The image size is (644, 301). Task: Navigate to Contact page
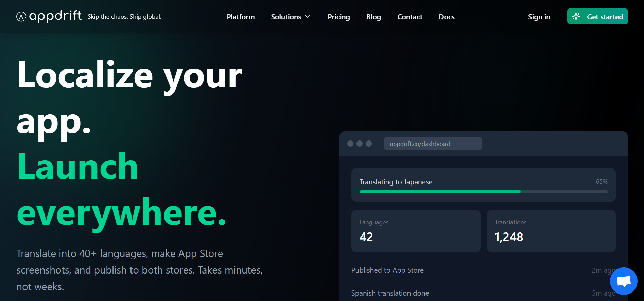click(x=410, y=17)
